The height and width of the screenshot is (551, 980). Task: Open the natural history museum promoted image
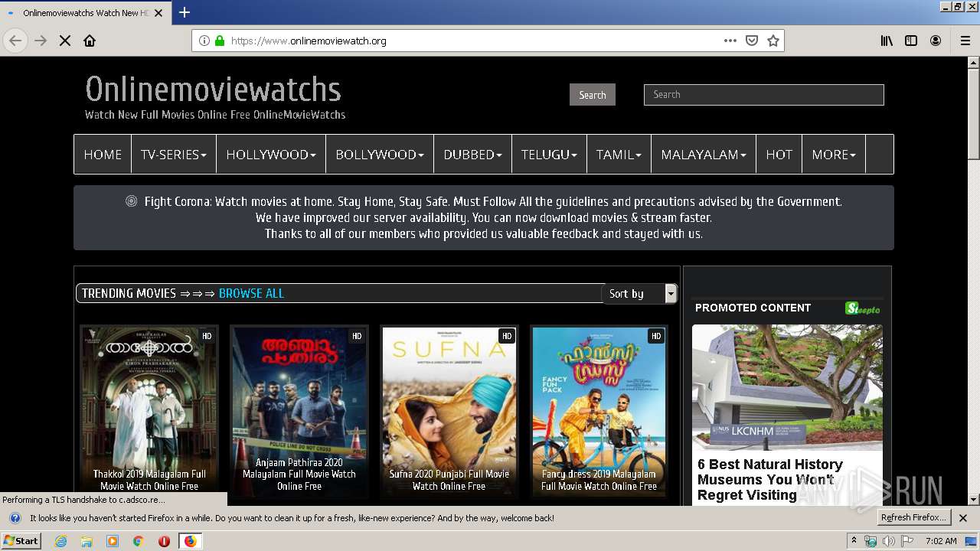(787, 387)
